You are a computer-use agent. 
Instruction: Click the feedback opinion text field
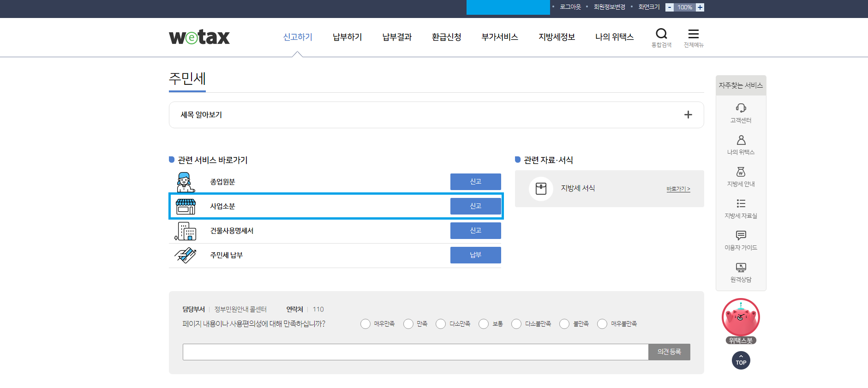(415, 352)
